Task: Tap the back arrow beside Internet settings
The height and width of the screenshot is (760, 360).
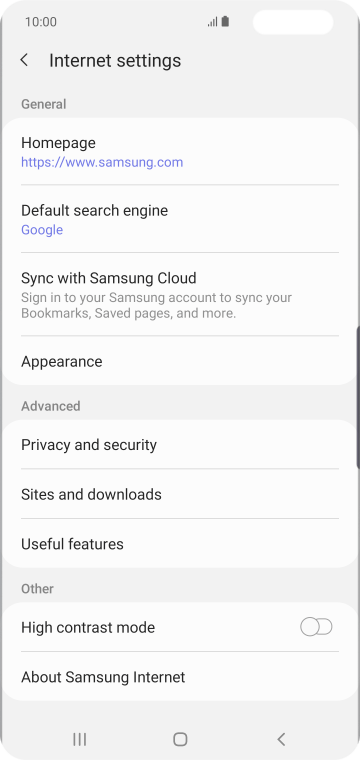Action: coord(24,60)
